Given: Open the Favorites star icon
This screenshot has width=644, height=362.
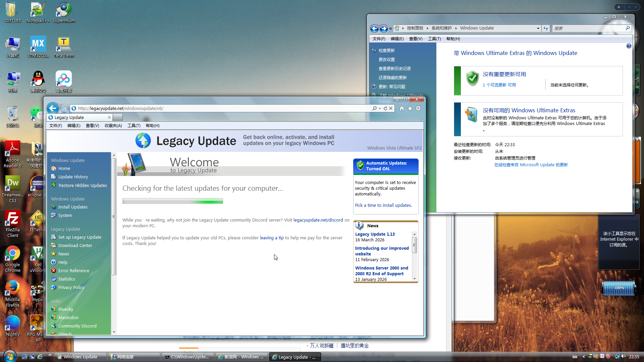Looking at the screenshot, I should pos(410,108).
